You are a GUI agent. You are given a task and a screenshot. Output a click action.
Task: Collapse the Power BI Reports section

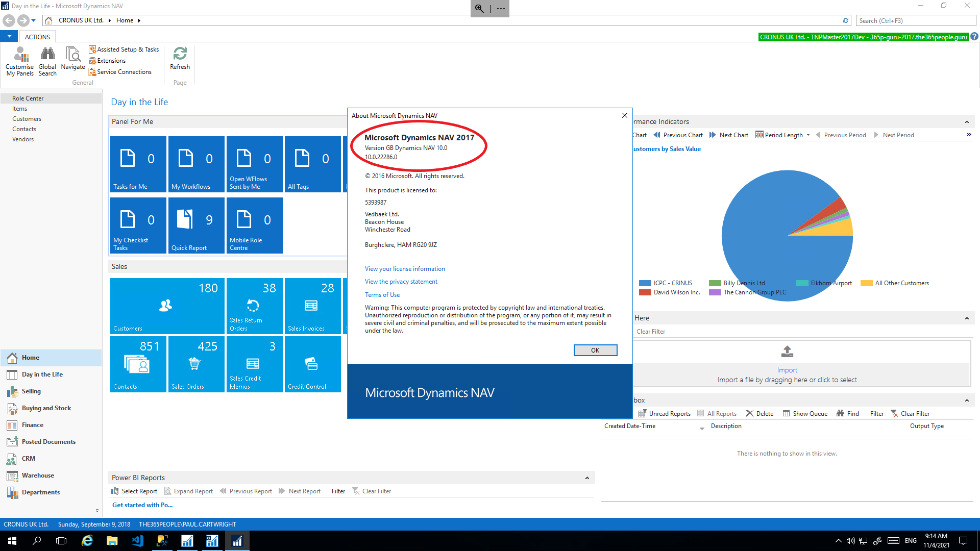point(586,478)
